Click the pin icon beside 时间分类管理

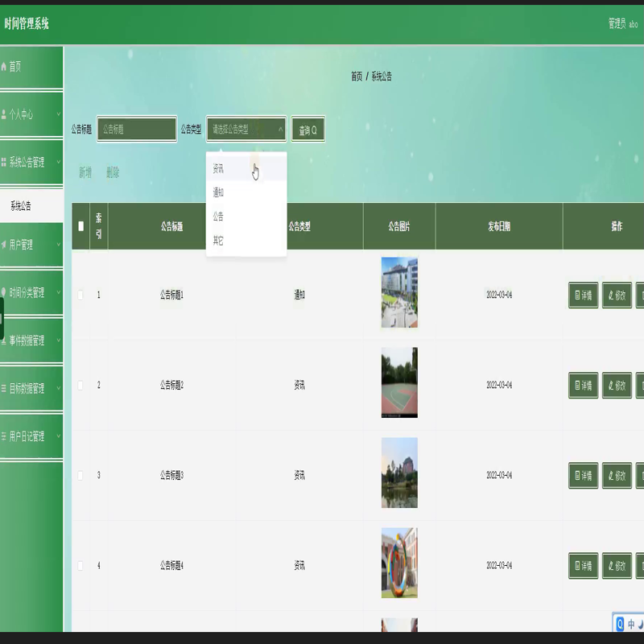(x=4, y=292)
